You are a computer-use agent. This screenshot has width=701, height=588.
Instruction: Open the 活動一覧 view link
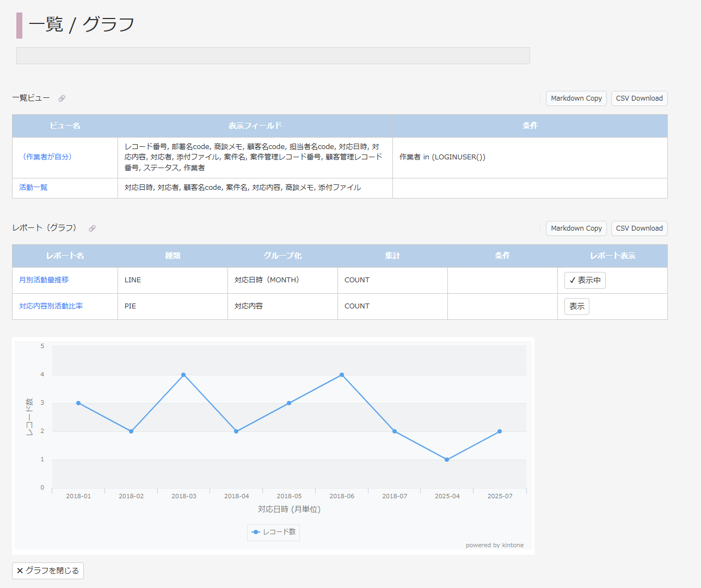click(x=33, y=187)
